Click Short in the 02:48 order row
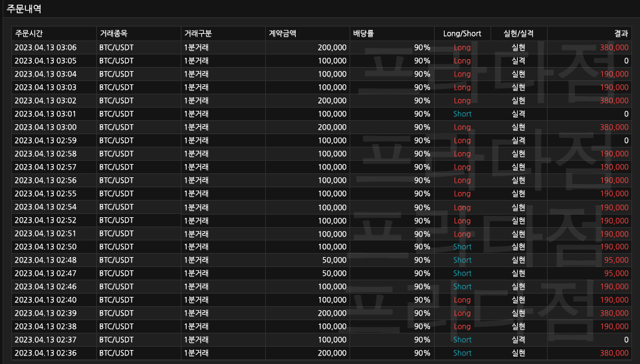 click(462, 260)
